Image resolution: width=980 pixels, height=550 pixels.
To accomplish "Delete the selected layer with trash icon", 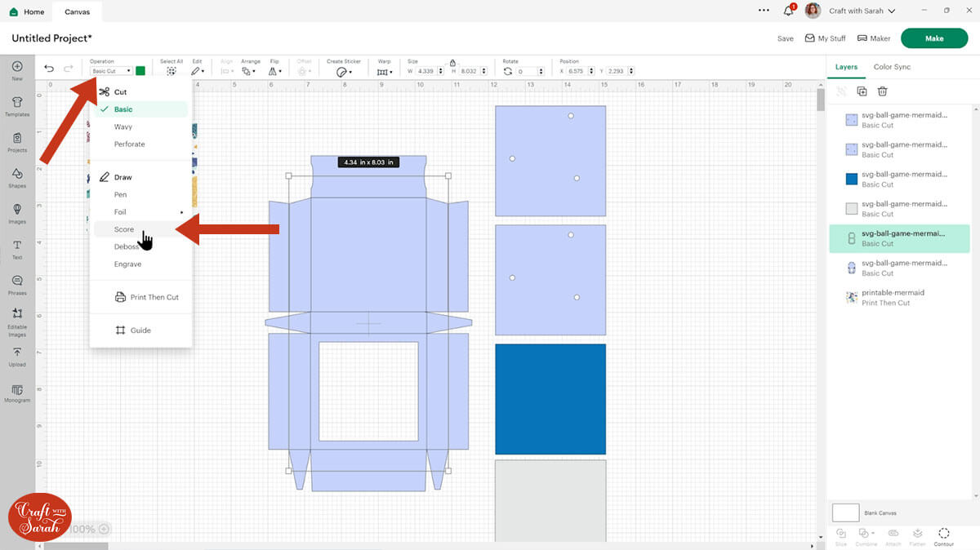I will pos(882,91).
